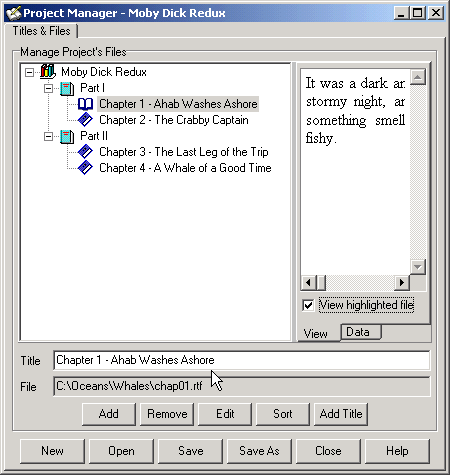This screenshot has height=475, width=450.
Task: Click the Save As button
Action: (259, 451)
